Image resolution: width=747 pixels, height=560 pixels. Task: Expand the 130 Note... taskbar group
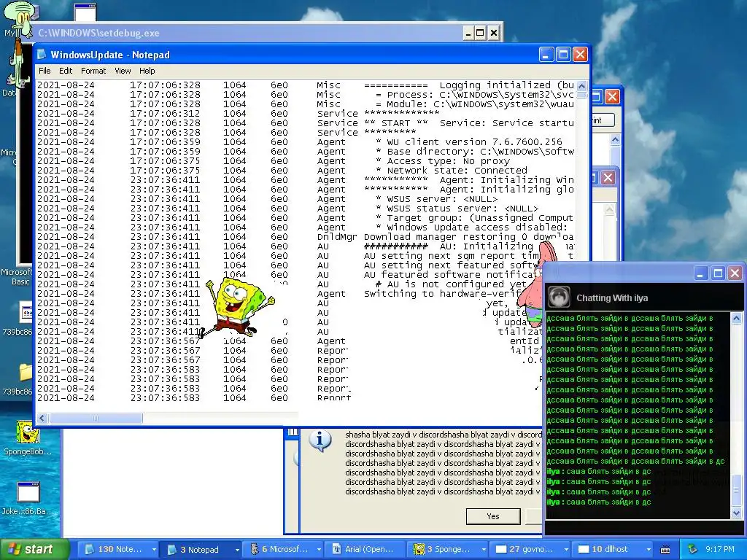coord(153,550)
